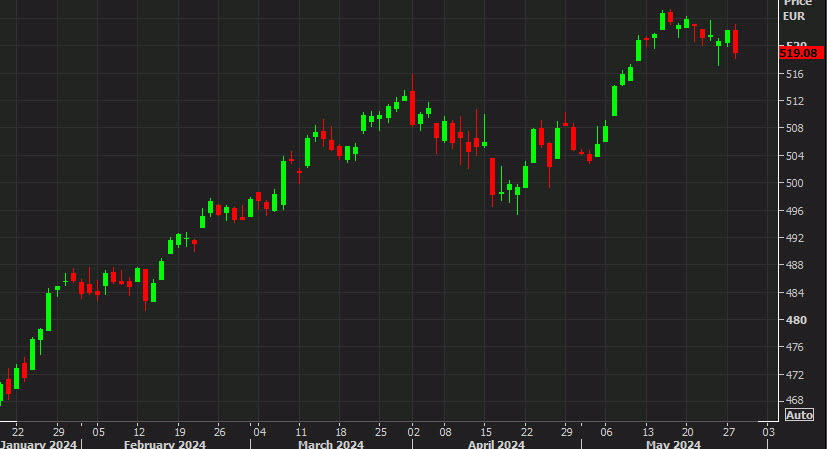Click the 03 June date tick

tap(768, 432)
